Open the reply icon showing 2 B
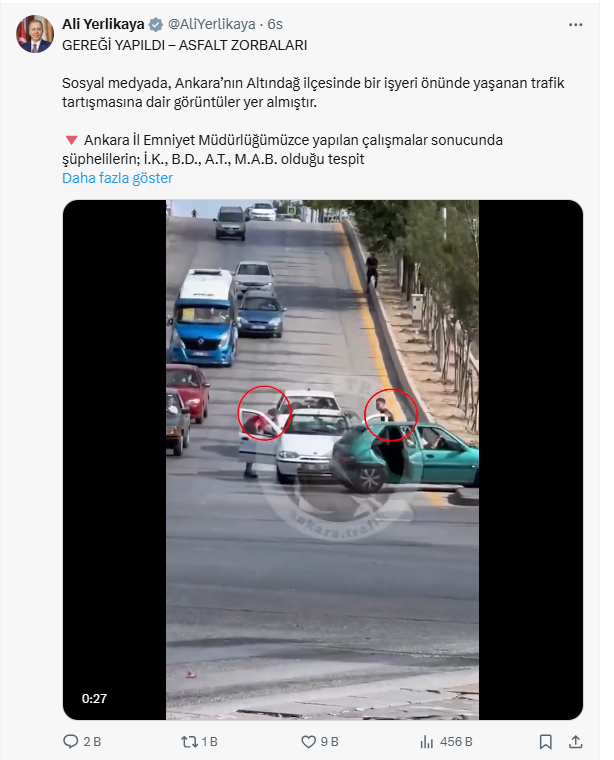 (x=71, y=742)
